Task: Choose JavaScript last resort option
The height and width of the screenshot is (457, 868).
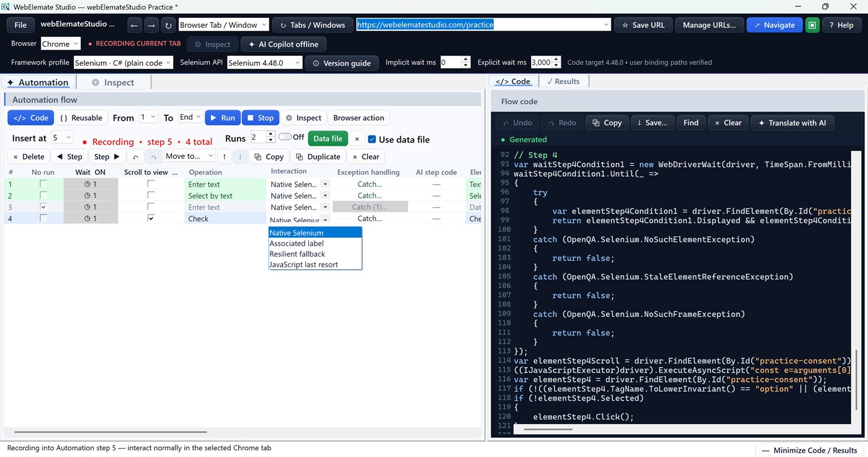Action: pos(315,264)
